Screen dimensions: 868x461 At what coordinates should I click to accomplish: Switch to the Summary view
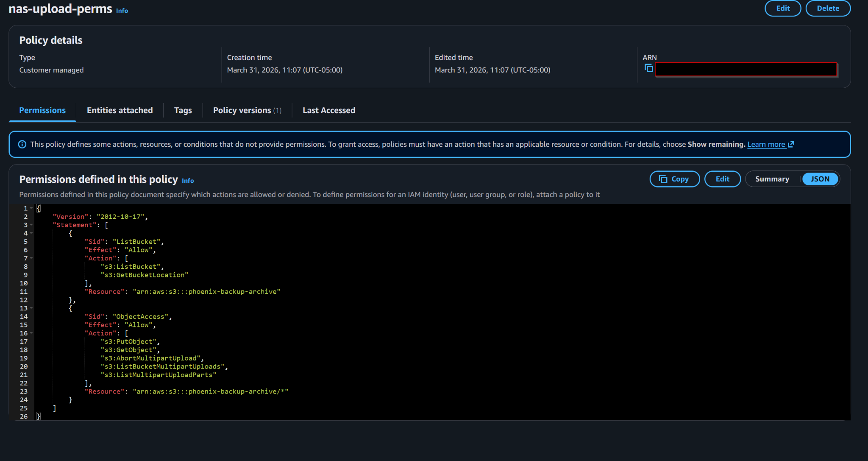(x=772, y=179)
